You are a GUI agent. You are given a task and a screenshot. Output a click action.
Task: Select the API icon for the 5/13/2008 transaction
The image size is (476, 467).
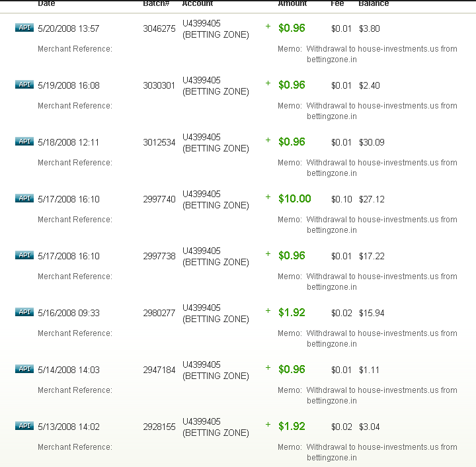24,425
